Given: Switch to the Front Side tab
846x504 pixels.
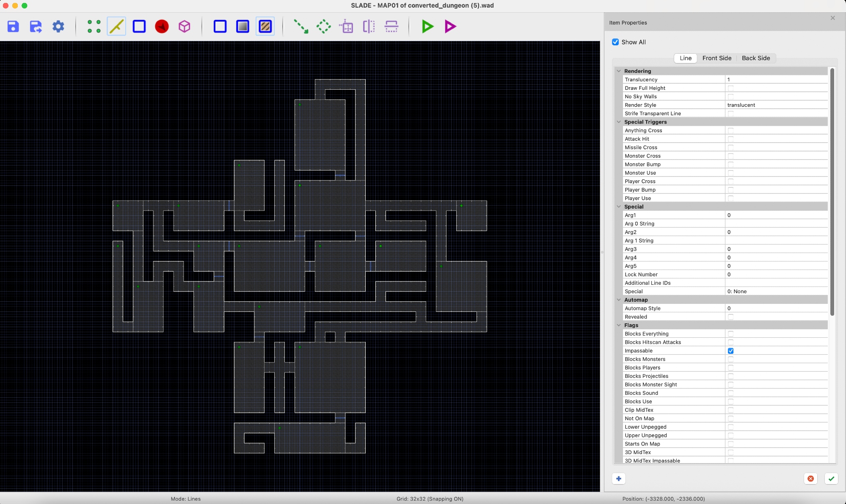Looking at the screenshot, I should tap(716, 58).
